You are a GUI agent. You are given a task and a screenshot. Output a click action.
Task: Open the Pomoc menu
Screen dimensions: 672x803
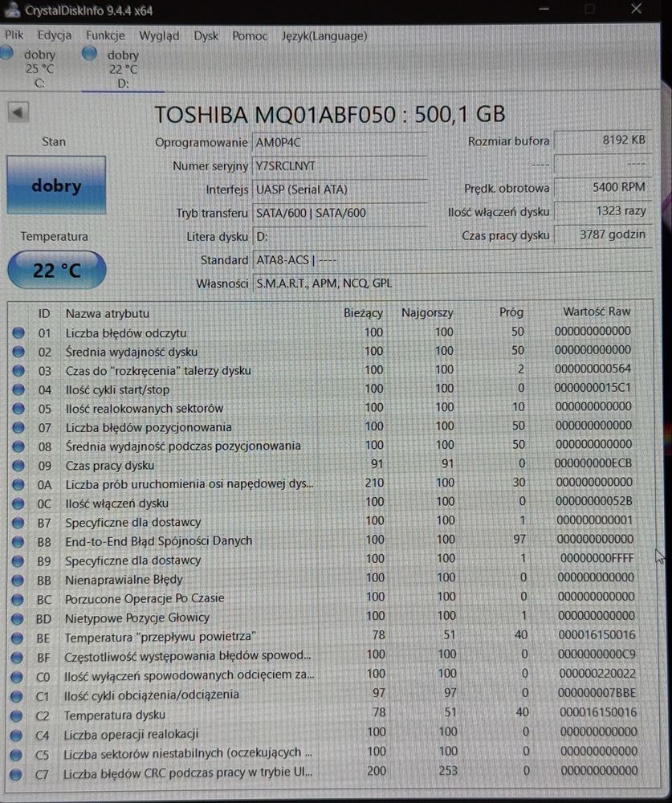click(250, 36)
